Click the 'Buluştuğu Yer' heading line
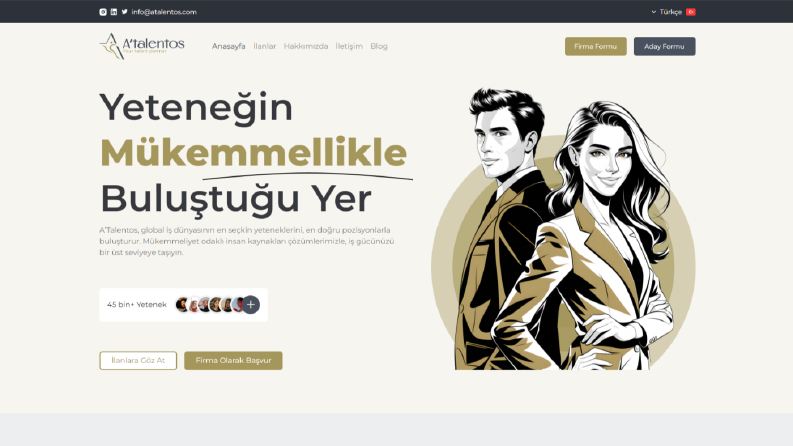The image size is (793, 446). coord(236,199)
